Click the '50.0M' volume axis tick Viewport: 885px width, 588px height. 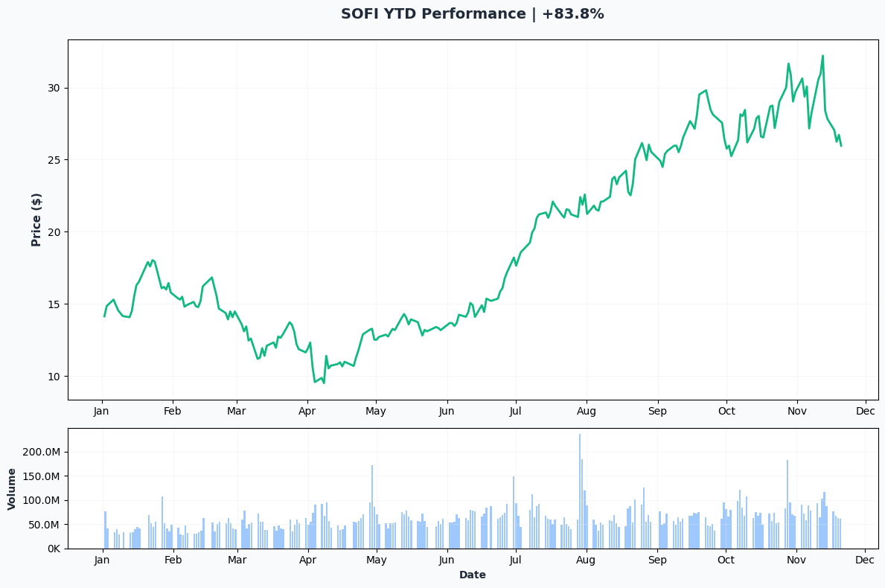click(x=44, y=525)
